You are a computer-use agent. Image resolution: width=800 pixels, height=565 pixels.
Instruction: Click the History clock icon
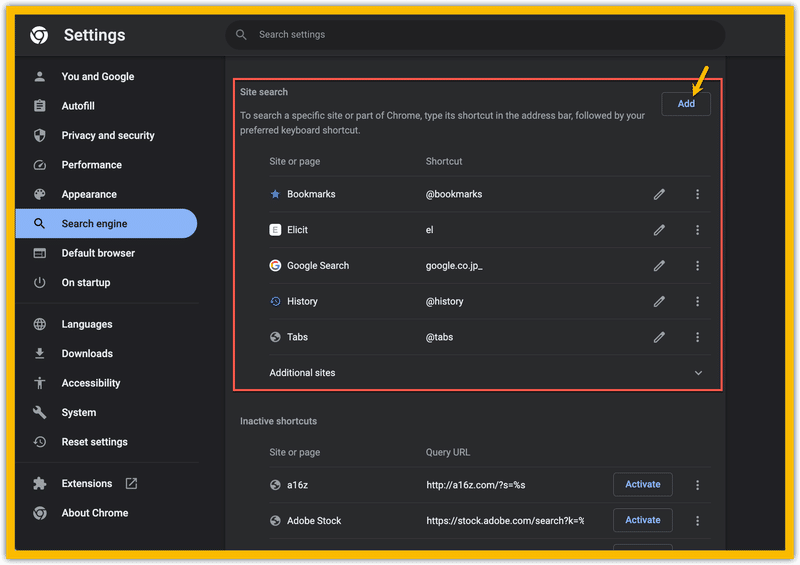[275, 302]
